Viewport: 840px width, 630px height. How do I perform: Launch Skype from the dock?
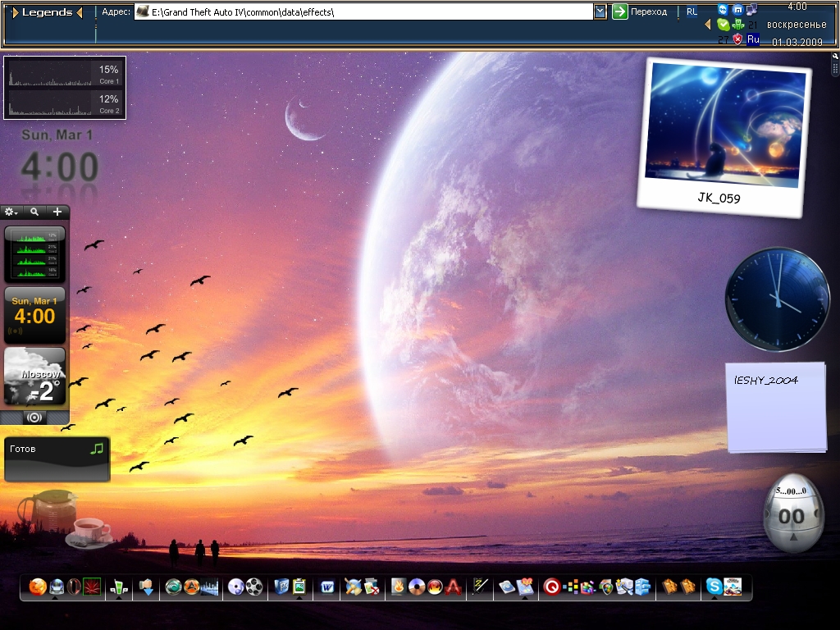tap(714, 587)
